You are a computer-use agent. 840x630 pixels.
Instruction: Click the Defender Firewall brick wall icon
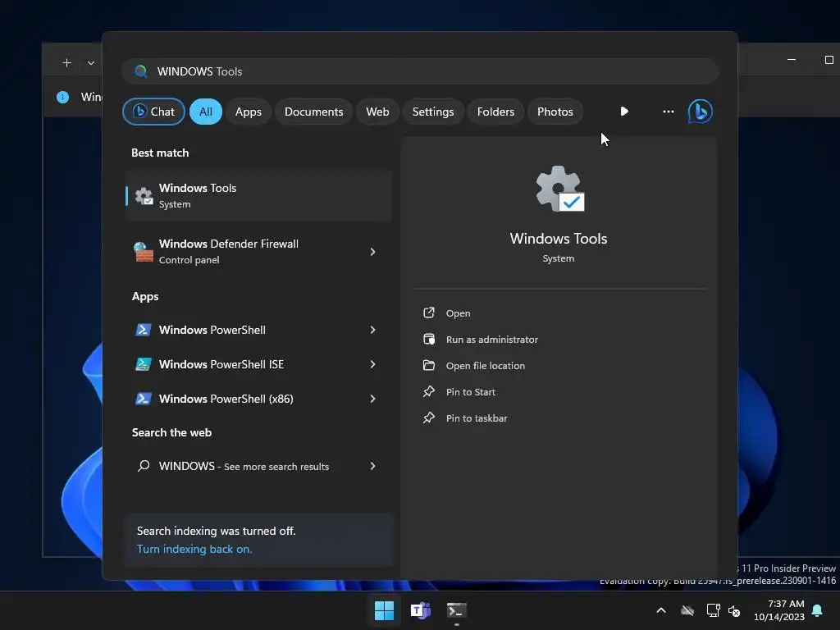pyautogui.click(x=143, y=252)
